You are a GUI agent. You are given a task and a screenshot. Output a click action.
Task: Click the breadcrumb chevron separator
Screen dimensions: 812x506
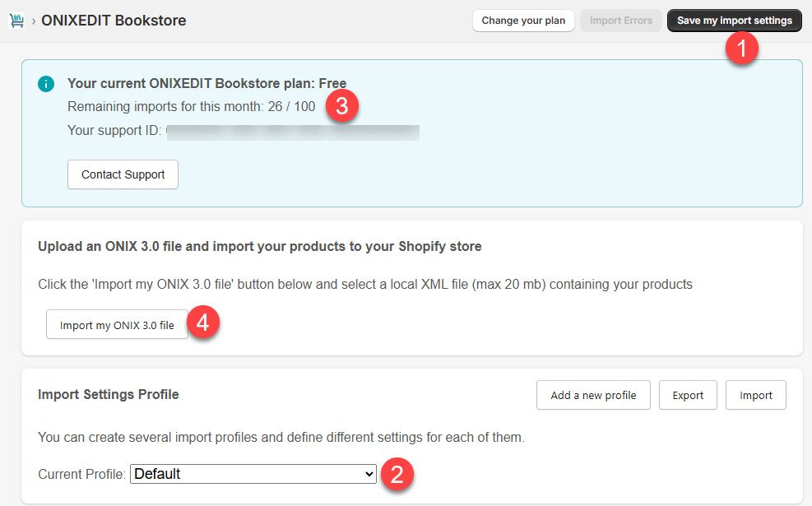[x=34, y=21]
